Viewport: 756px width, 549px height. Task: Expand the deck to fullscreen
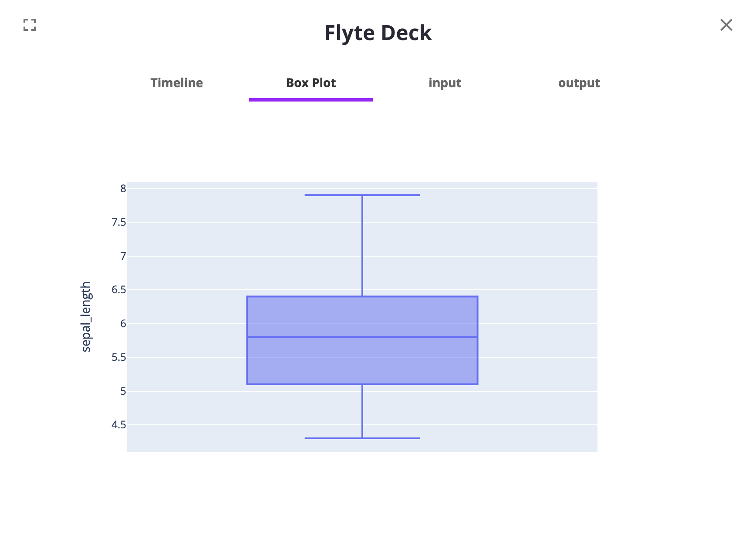[x=30, y=25]
